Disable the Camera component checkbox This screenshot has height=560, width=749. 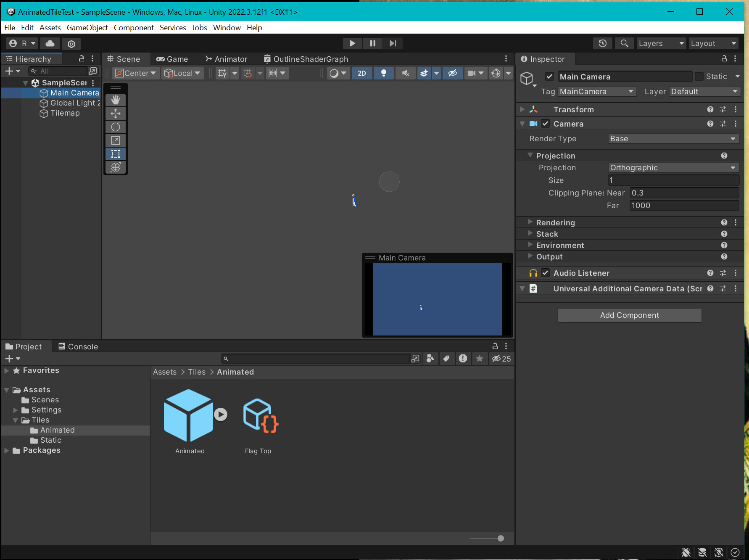tap(545, 123)
